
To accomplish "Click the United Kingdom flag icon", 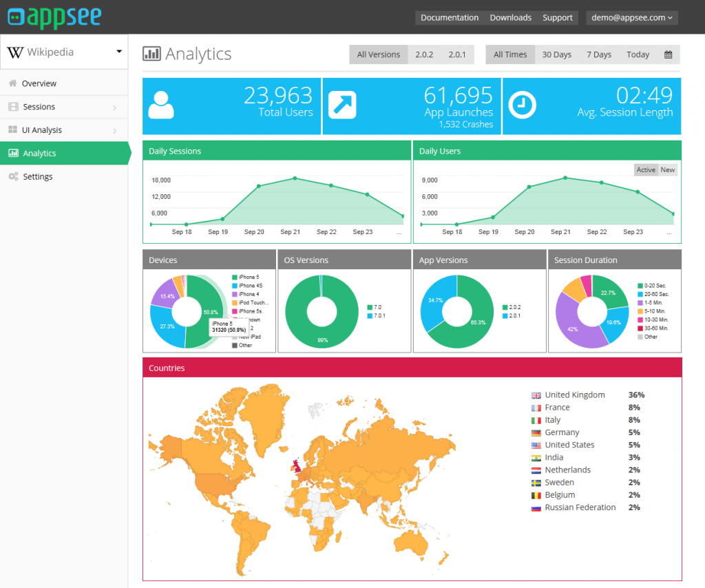I will tap(536, 395).
